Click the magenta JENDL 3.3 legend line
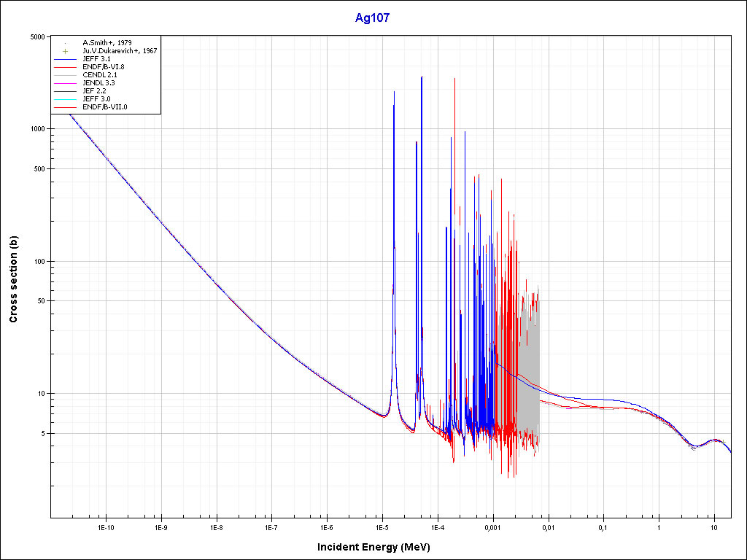The width and height of the screenshot is (747, 560). (x=66, y=83)
